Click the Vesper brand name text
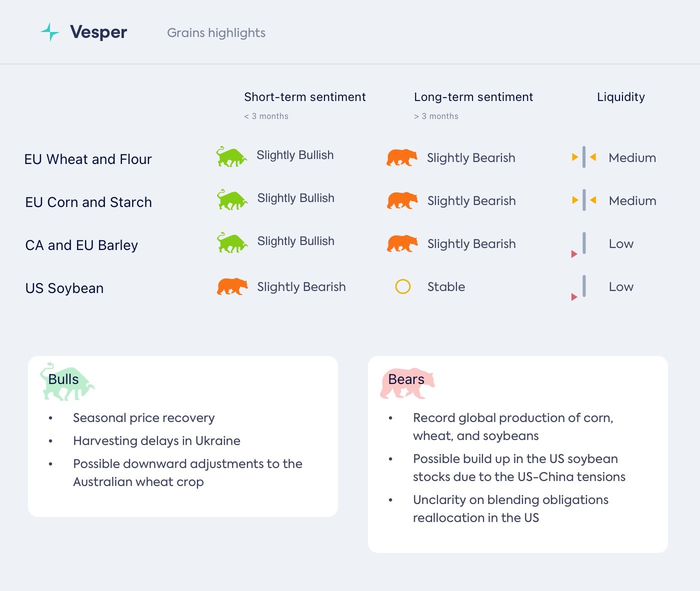This screenshot has width=700, height=591. [98, 32]
